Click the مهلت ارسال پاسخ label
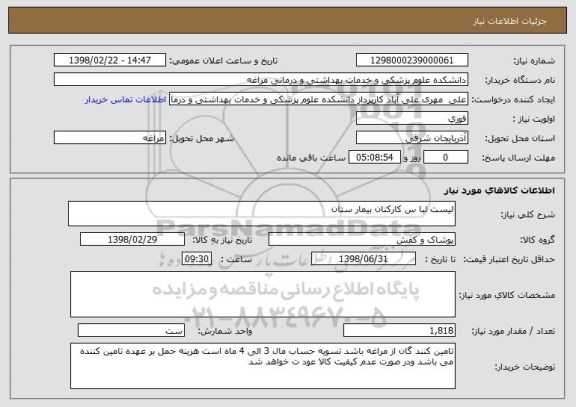This screenshot has width=576, height=407. 518,158
